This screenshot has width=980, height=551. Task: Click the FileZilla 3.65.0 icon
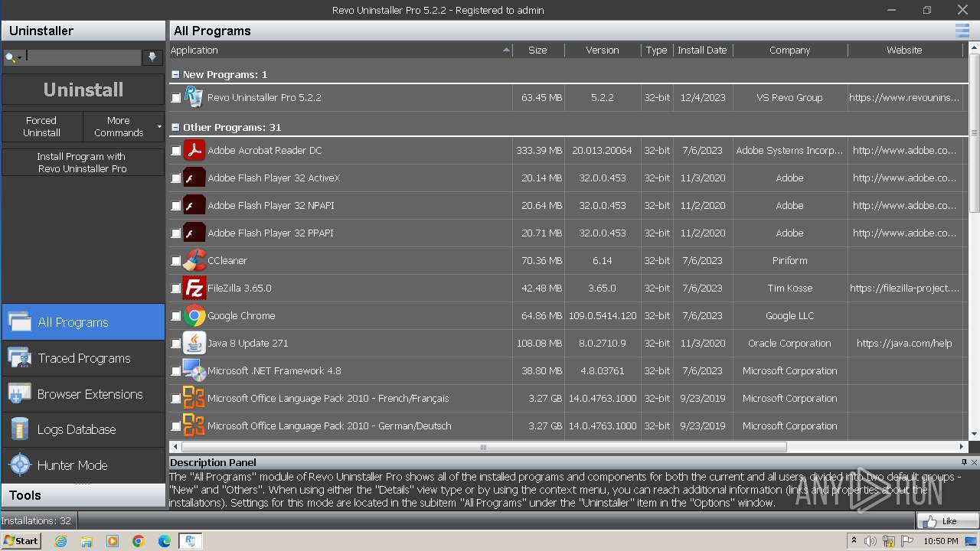tap(194, 288)
